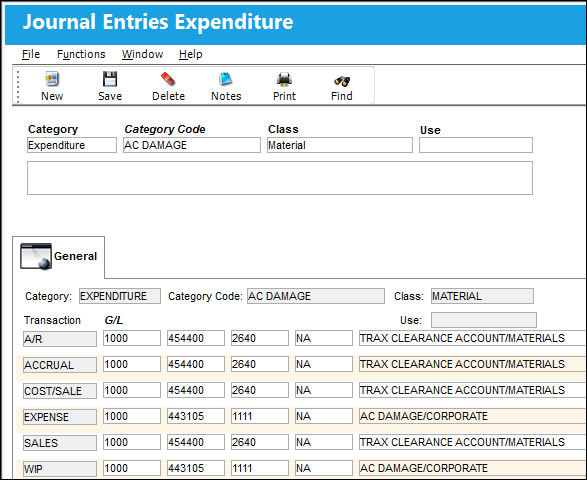
Task: Click the NA field in WIP row
Action: coord(324,468)
